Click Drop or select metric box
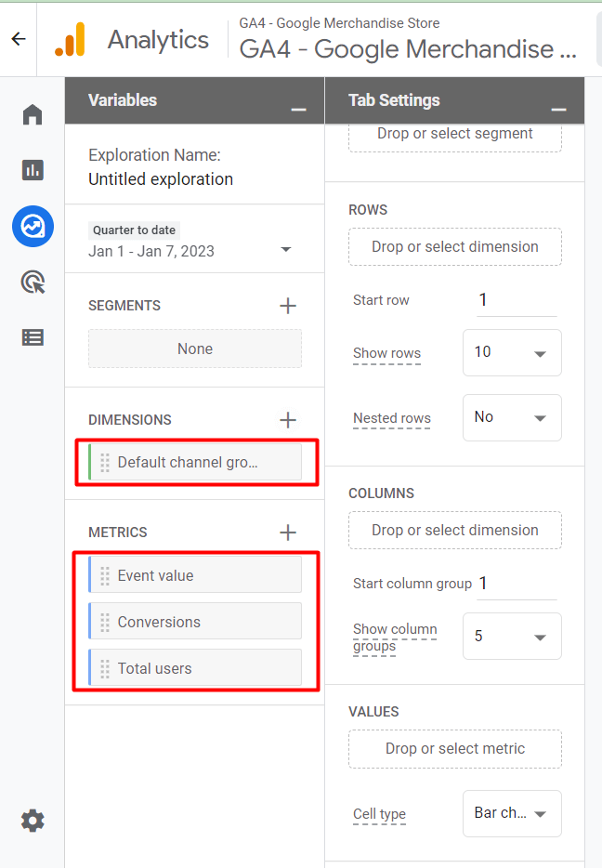 (455, 748)
